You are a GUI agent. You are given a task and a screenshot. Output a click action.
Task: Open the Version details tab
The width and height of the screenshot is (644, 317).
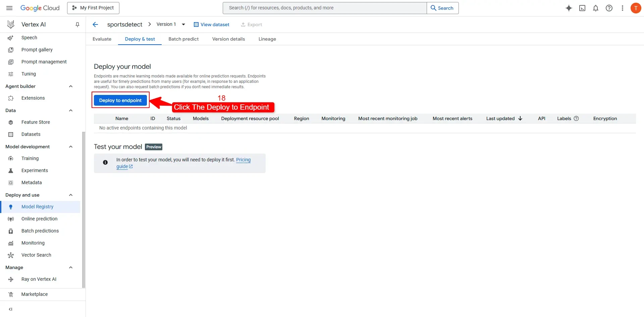(228, 39)
